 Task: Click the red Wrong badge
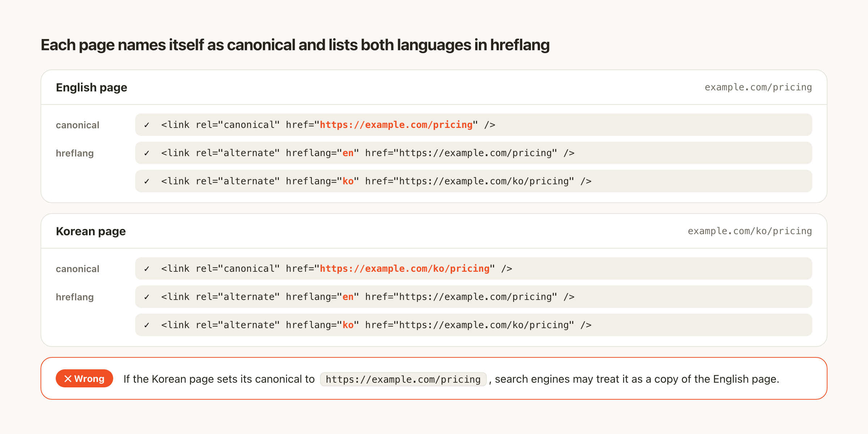click(x=84, y=378)
